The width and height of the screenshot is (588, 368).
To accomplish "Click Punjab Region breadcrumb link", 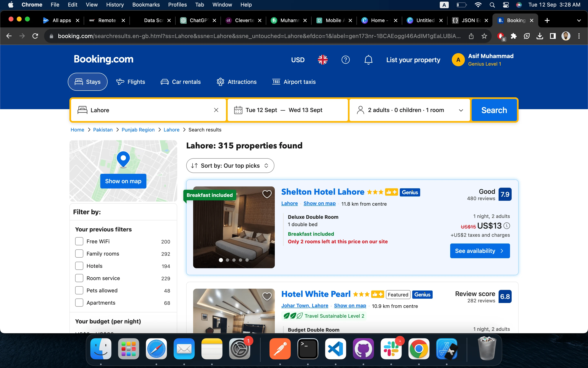I will click(x=138, y=130).
